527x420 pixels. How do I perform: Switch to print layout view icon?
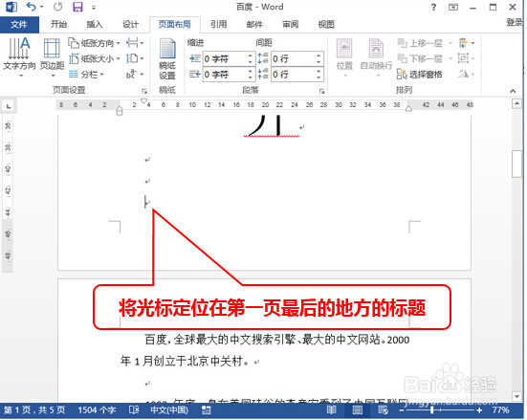(357, 409)
